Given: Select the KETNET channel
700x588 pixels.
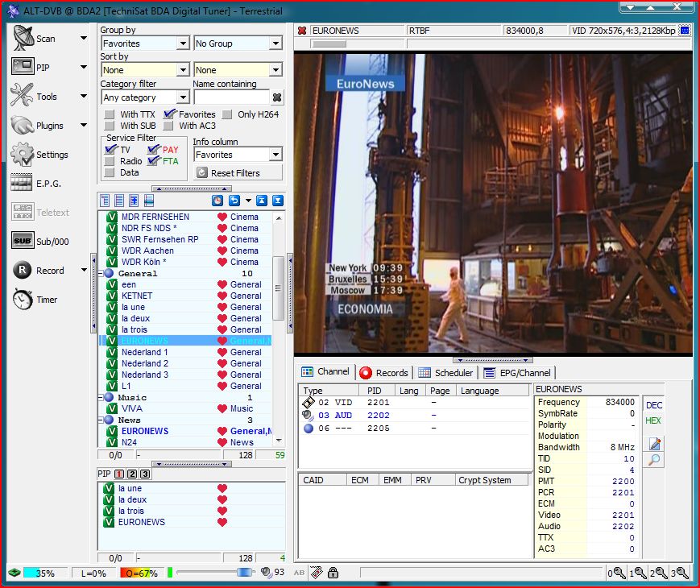Looking at the screenshot, I should (x=184, y=296).
